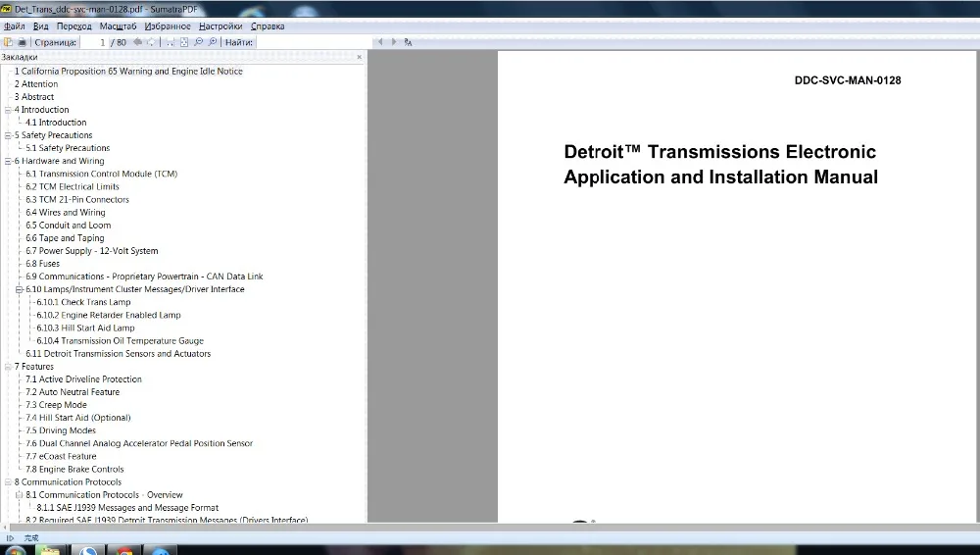980x555 pixels.
Task: Click the Fit Width icon
Action: click(x=170, y=42)
